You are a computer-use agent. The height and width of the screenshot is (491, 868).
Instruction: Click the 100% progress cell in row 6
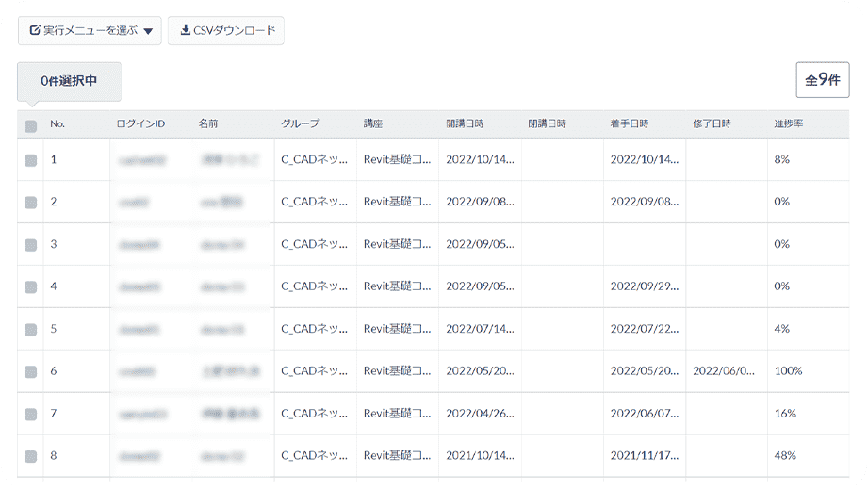click(x=788, y=371)
